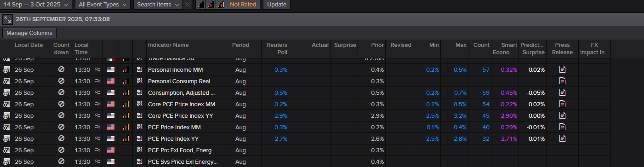Select the PCE Price Index YY indicator name
This screenshot has height=167, width=644.
coord(173,138)
